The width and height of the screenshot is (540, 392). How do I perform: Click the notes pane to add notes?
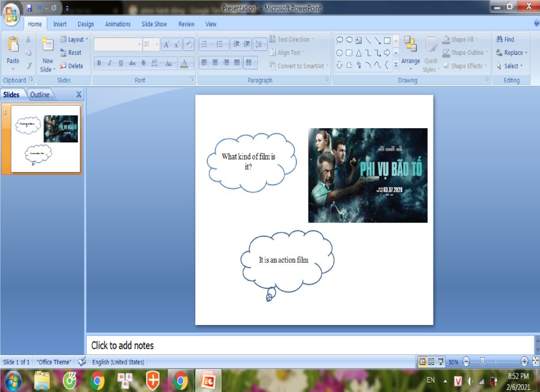coord(310,345)
